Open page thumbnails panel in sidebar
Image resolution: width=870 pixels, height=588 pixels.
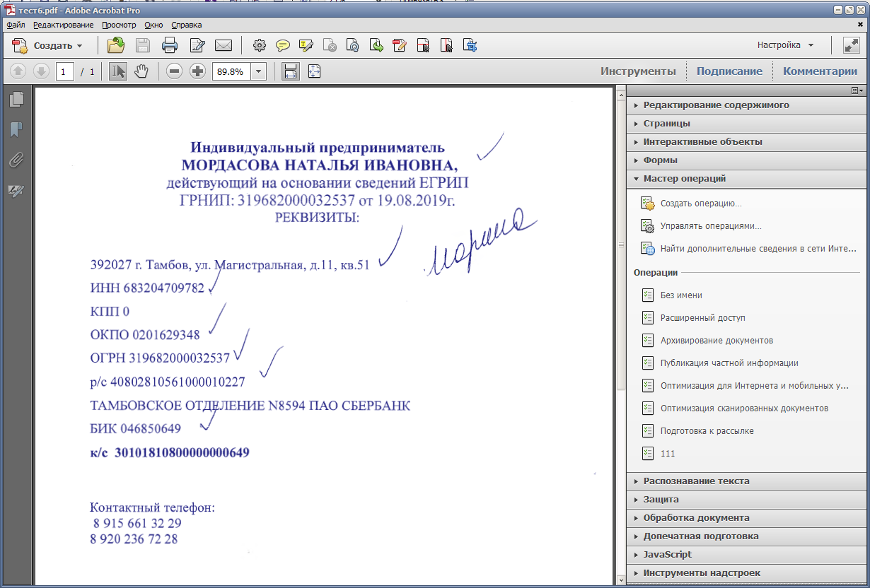[x=16, y=100]
